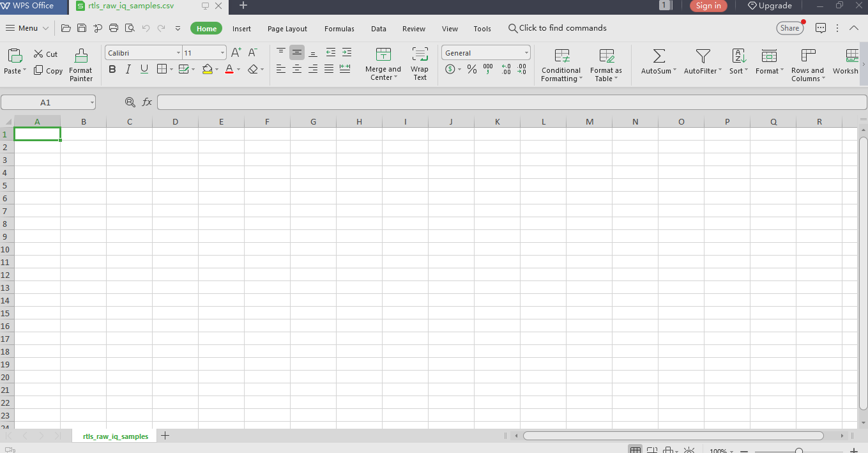
Task: Click the Redo arrow
Action: coord(161,28)
